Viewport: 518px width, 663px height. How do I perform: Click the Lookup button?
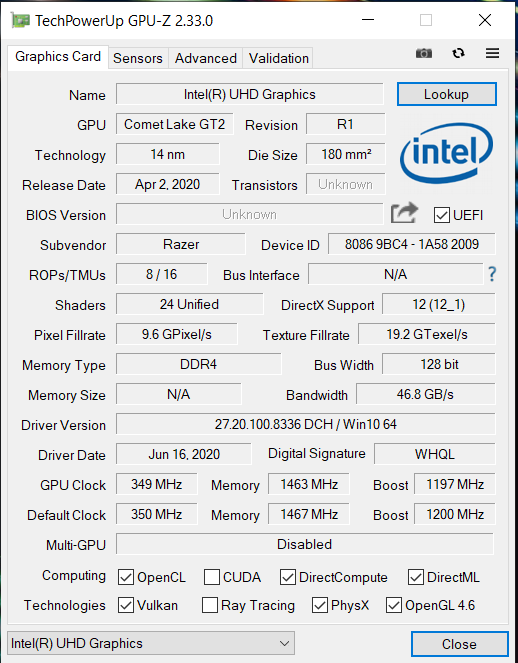click(x=447, y=94)
